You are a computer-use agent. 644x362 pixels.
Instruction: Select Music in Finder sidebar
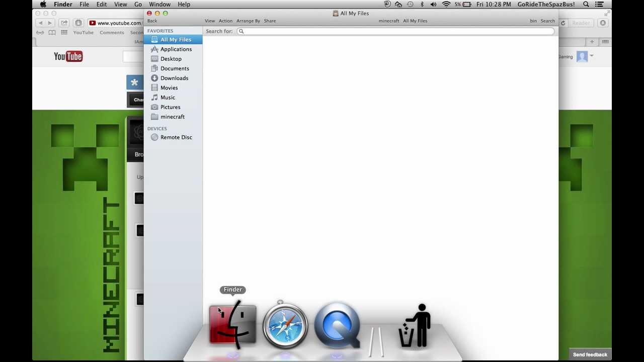[173, 98]
